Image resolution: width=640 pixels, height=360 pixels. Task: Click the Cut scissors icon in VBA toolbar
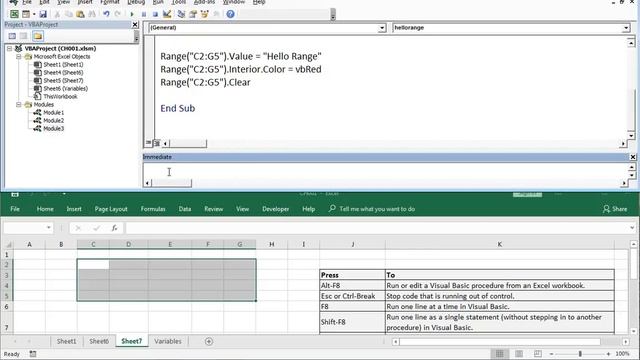coord(57,14)
